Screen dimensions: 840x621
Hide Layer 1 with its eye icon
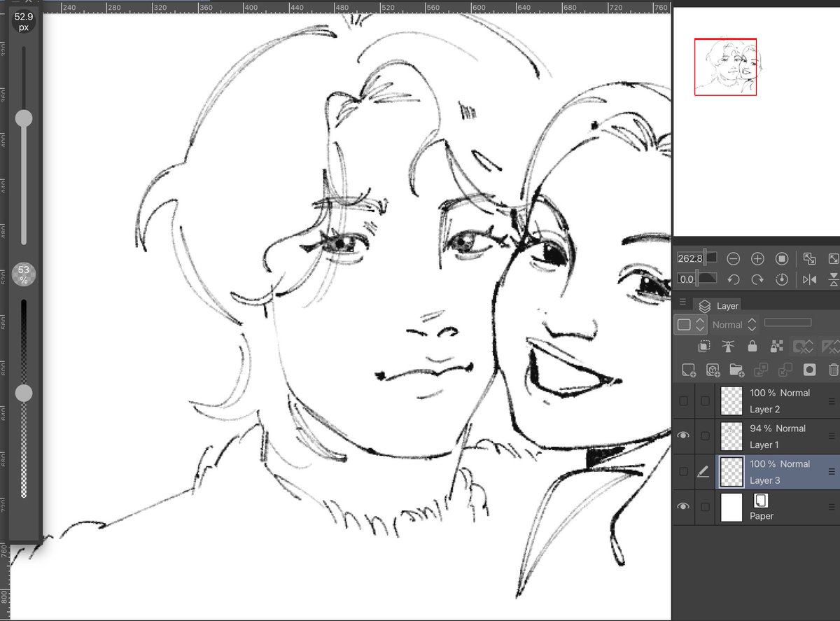683,436
